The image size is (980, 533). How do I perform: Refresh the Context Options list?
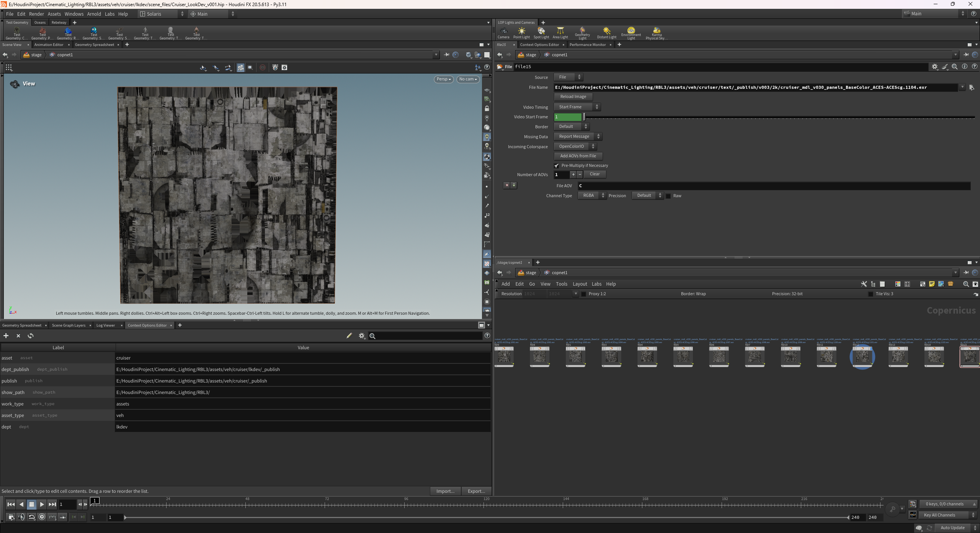(31, 336)
